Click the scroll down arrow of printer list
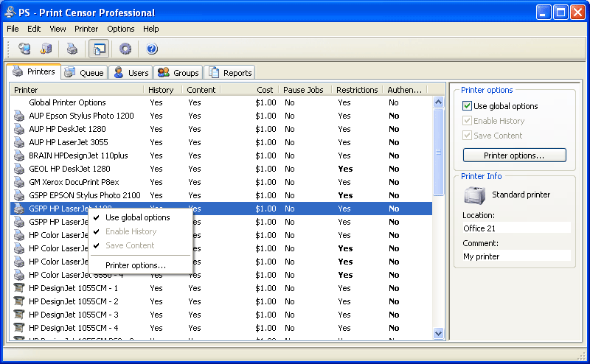Screen dimensions: 590x364 click(x=439, y=333)
